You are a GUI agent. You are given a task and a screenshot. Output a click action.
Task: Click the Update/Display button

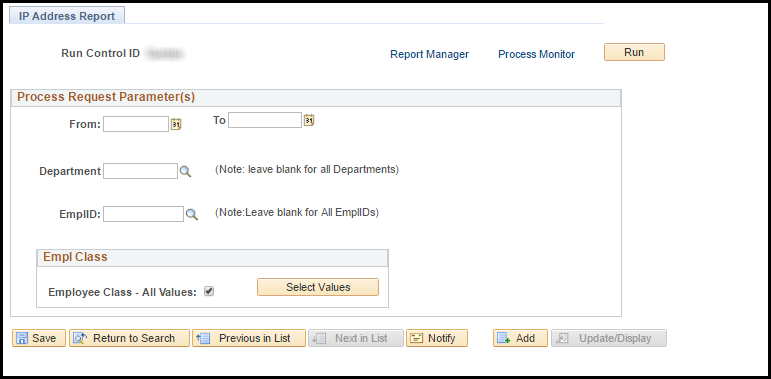609,338
